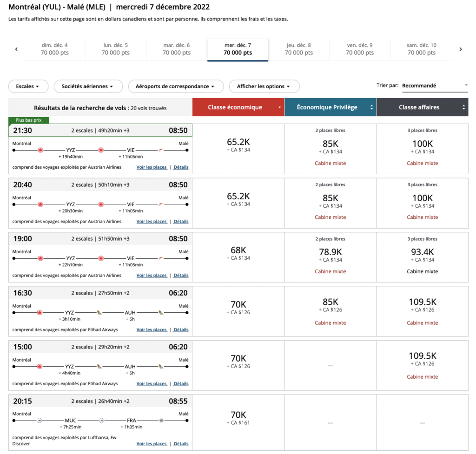Open Aéroports de correspondance dropdown
The image size is (476, 454).
point(175,86)
